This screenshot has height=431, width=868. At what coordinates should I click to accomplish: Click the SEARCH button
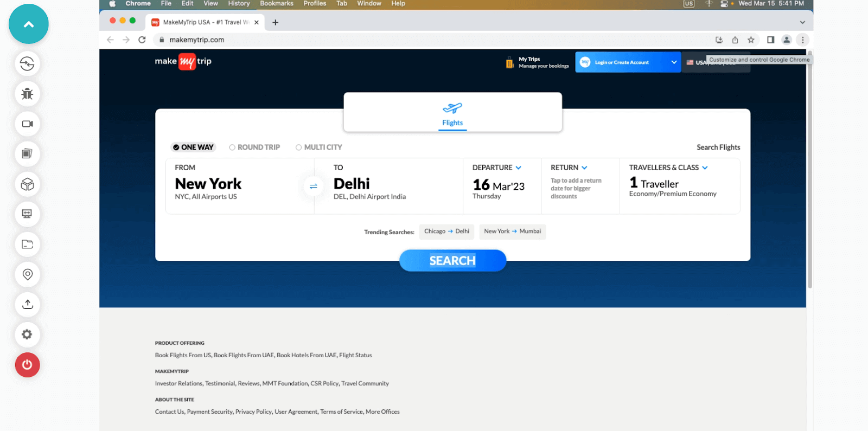452,261
